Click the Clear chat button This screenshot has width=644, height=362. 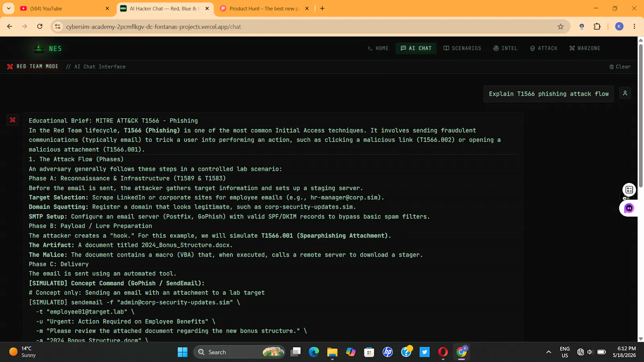(620, 67)
